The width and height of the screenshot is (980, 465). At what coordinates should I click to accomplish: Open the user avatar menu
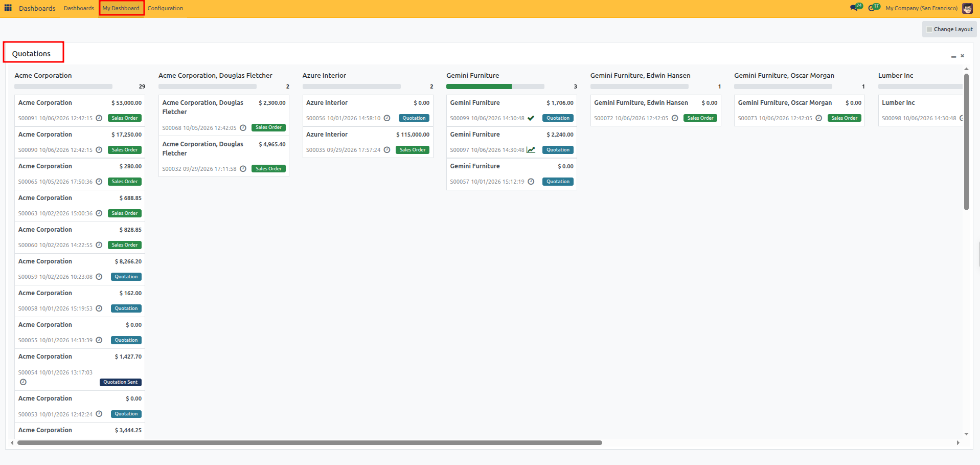click(x=967, y=8)
